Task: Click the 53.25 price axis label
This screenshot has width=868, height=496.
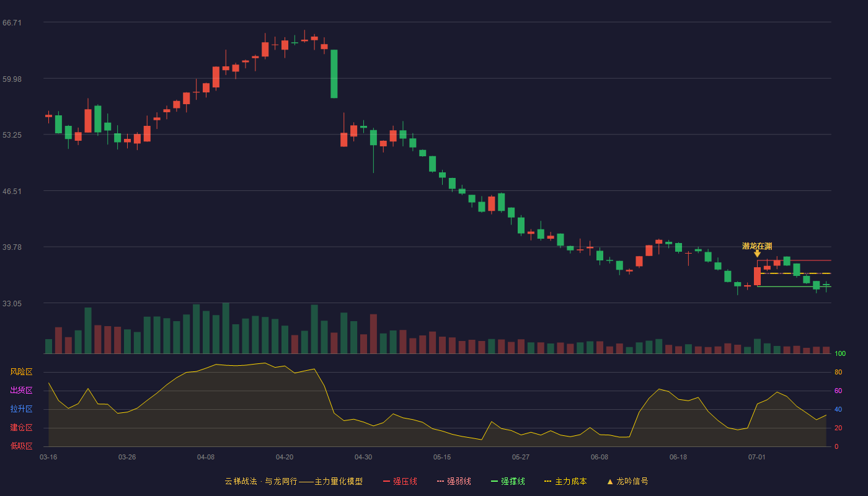Action: pos(12,135)
